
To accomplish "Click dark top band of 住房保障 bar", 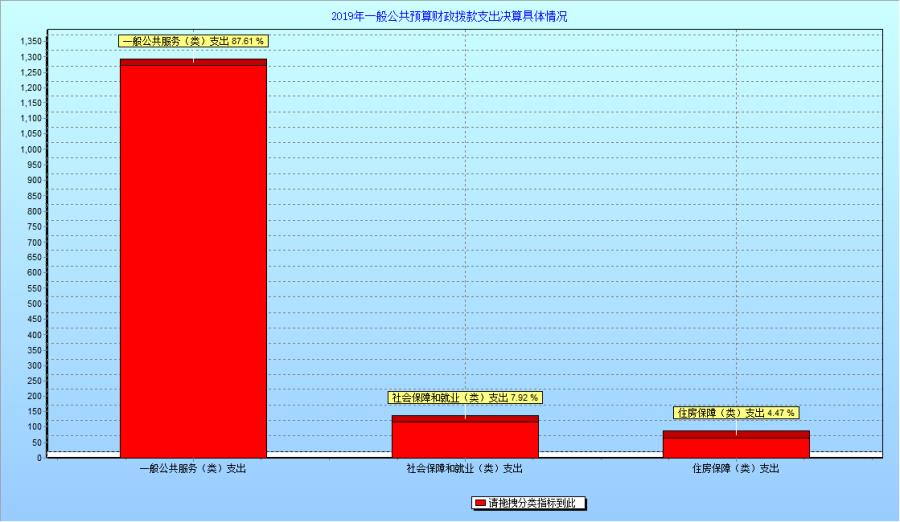I will tap(736, 435).
